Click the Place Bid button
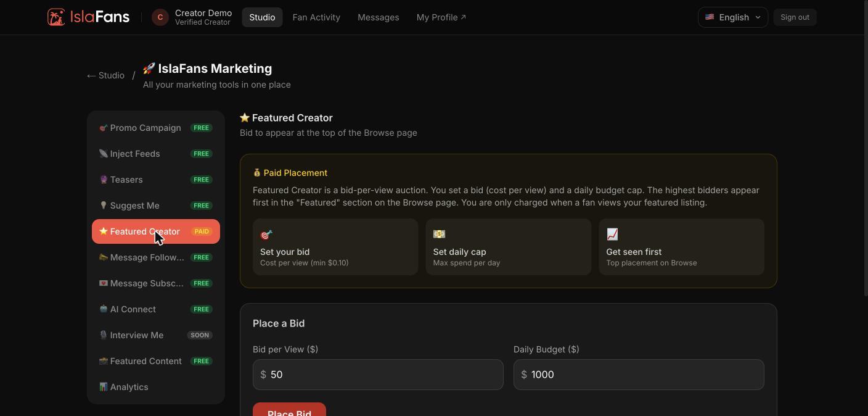This screenshot has height=416, width=868. [289, 410]
